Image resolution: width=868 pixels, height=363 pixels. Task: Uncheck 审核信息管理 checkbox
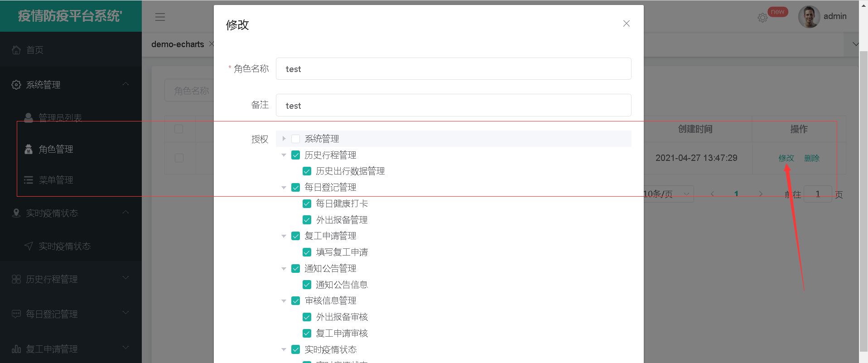click(x=295, y=301)
